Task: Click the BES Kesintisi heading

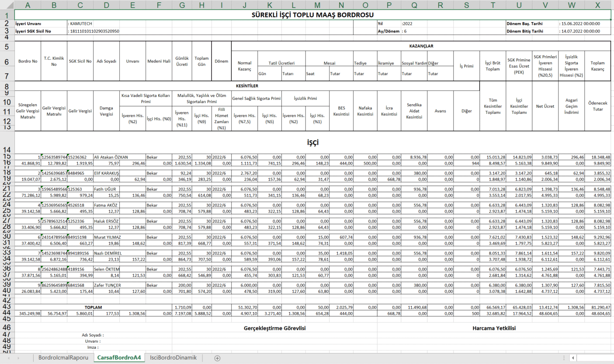Action: 340,111
